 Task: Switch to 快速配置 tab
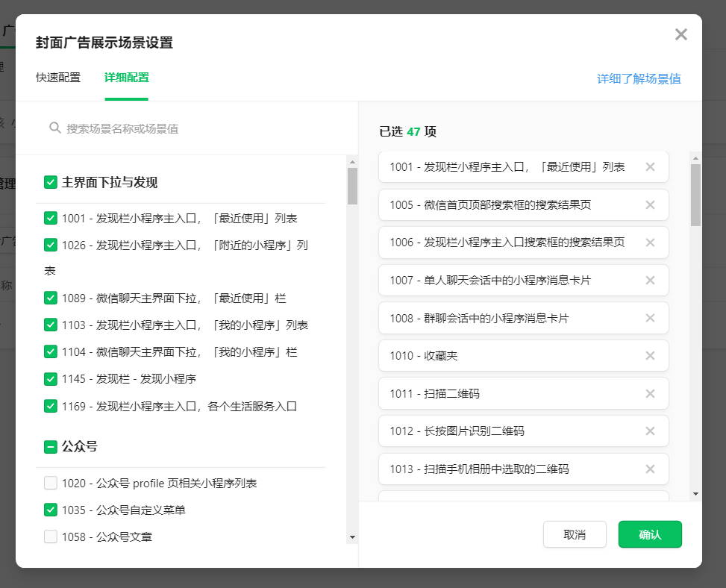(58, 78)
